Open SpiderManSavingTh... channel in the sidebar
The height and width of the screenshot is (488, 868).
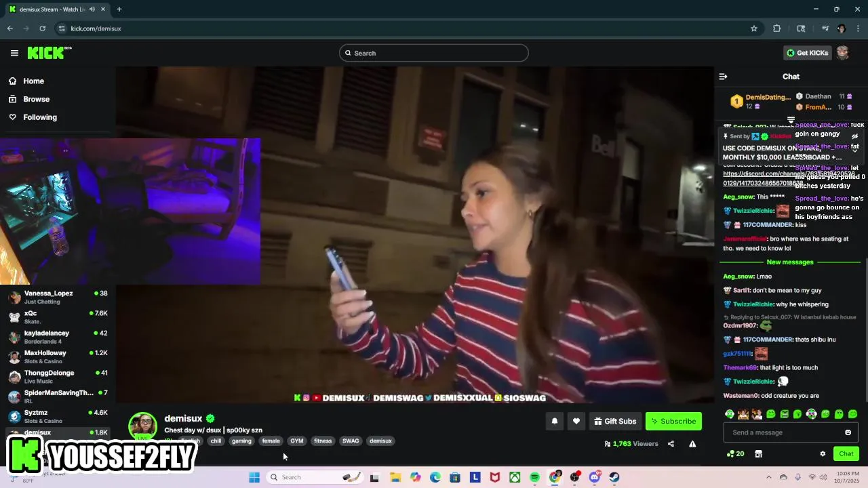(x=58, y=396)
